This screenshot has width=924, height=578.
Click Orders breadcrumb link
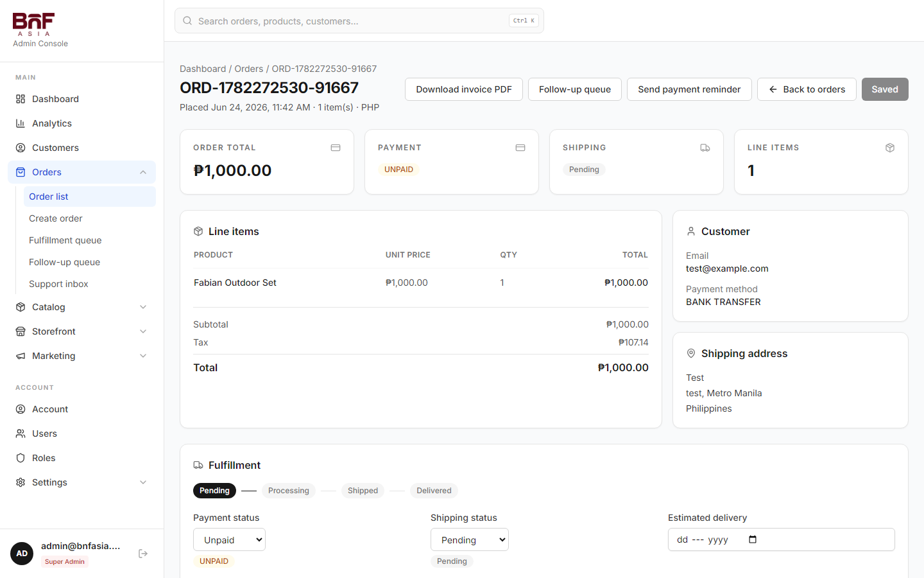(249, 69)
